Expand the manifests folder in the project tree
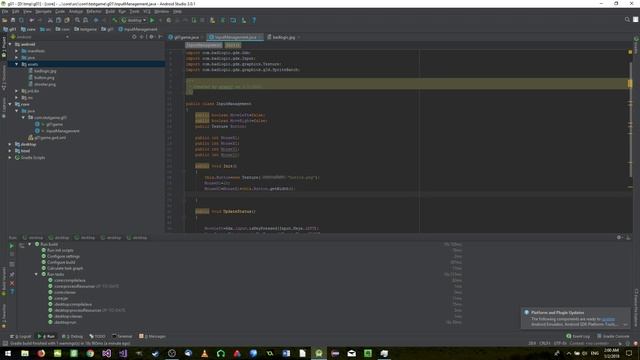This screenshot has height=360, width=640. (x=16, y=51)
